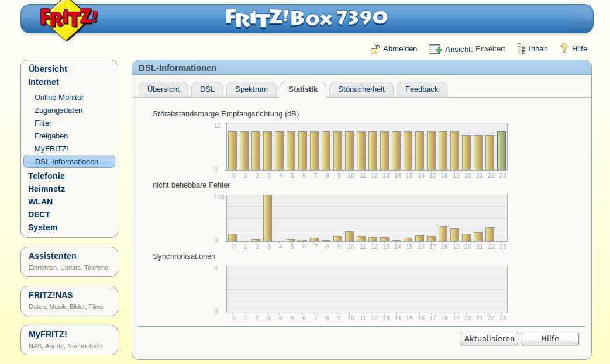
Task: Open the Assistenten panel
Action: point(69,262)
